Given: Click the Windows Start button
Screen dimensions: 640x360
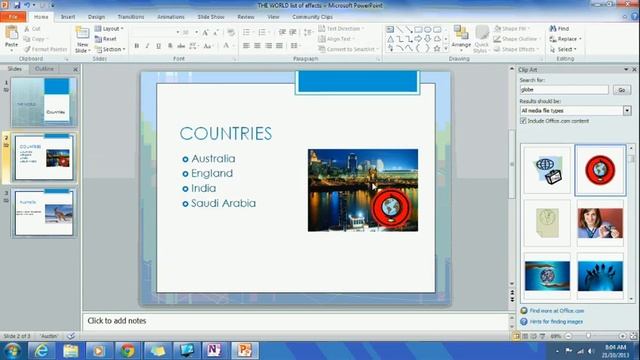Looking at the screenshot, I should click(x=12, y=351).
